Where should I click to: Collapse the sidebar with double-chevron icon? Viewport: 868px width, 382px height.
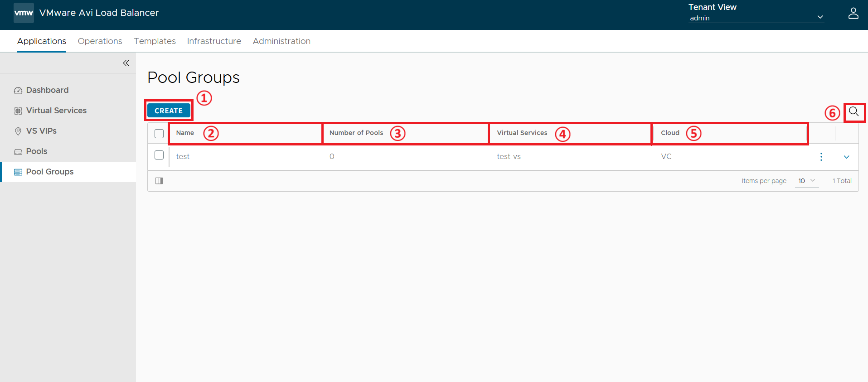click(126, 63)
